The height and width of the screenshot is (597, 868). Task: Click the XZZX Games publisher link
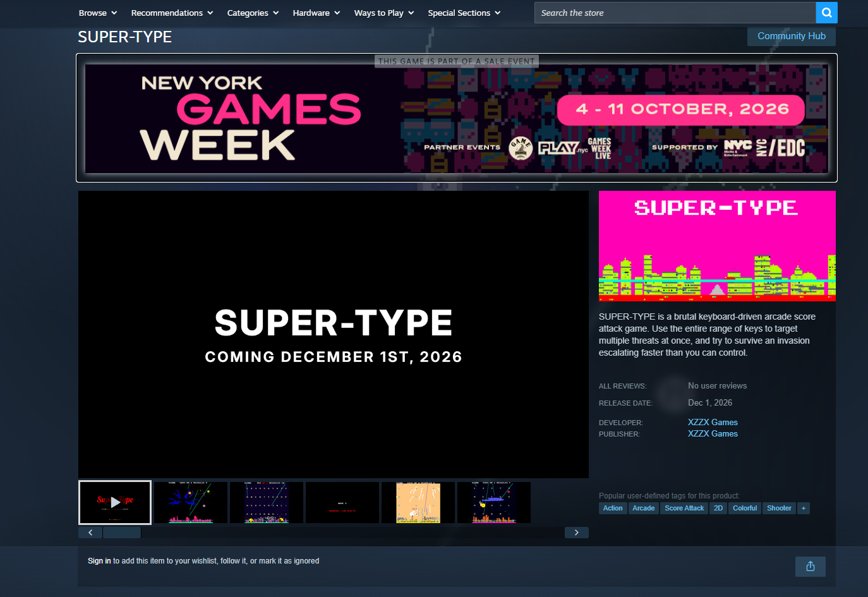click(x=713, y=433)
